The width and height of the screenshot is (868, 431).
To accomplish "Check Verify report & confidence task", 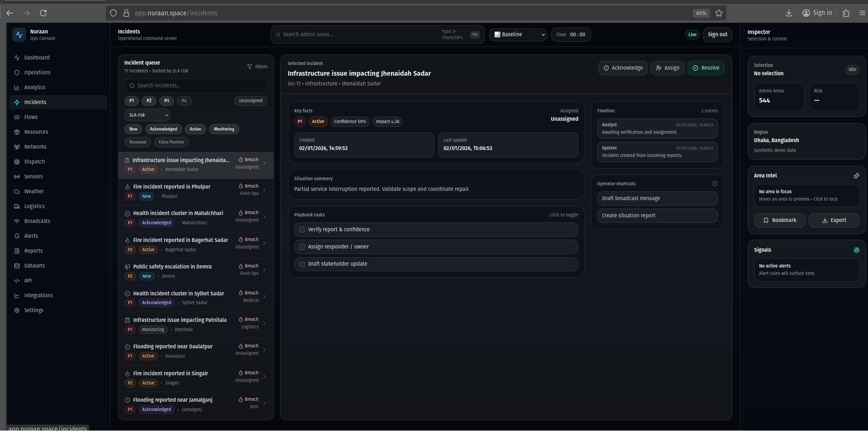I will tap(302, 229).
